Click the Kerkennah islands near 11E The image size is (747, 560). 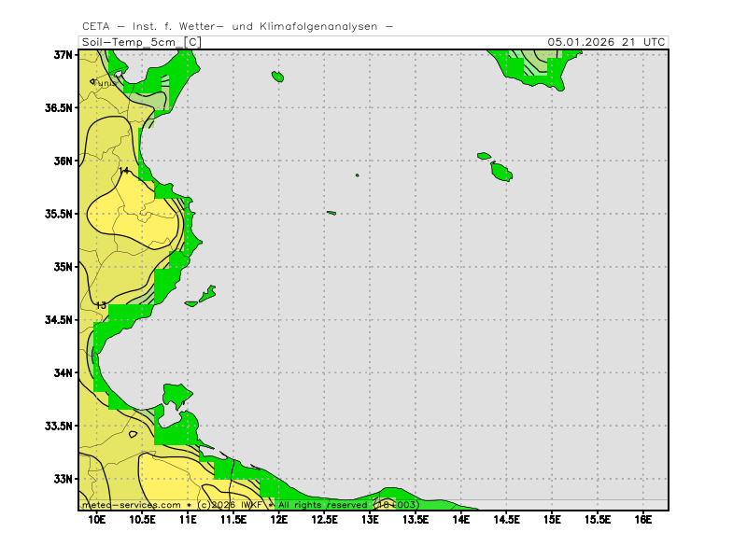[x=206, y=294]
